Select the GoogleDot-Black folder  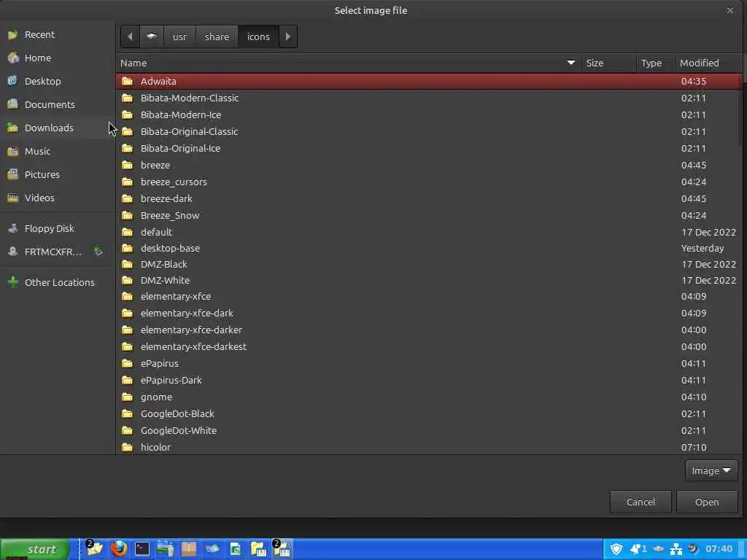pyautogui.click(x=427, y=414)
